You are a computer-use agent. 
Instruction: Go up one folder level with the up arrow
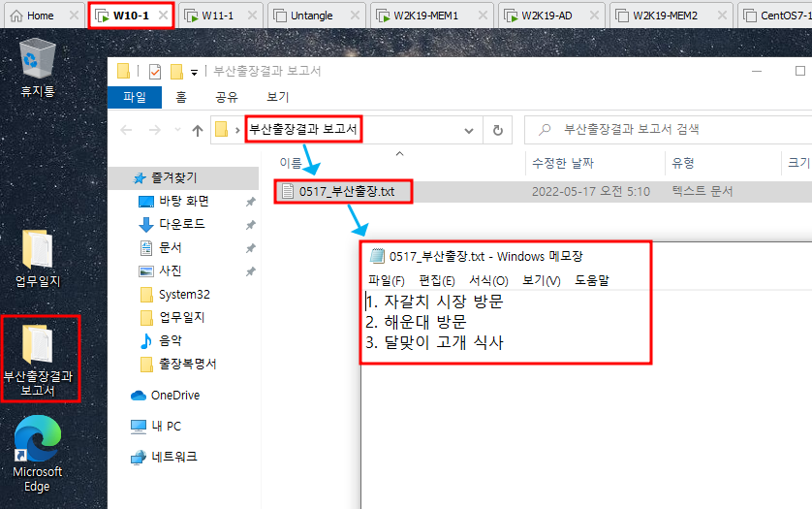point(198,130)
